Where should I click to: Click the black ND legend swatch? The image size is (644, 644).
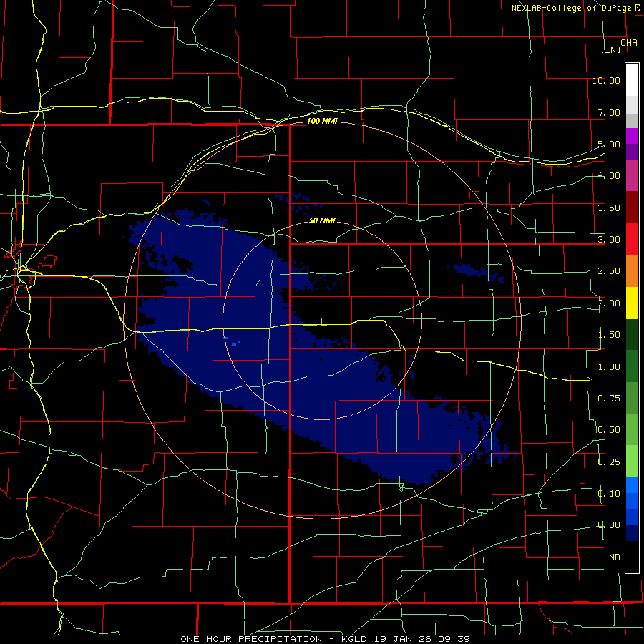click(632, 557)
